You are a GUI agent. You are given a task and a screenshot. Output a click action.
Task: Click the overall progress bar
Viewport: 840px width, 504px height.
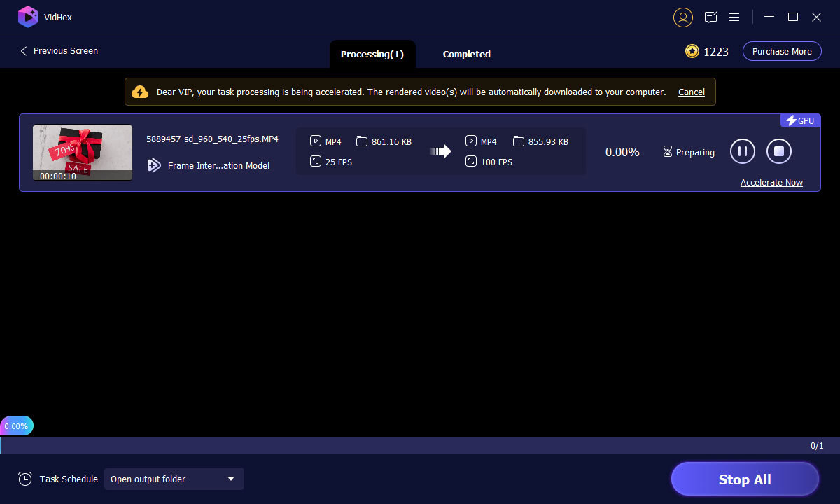(x=420, y=445)
